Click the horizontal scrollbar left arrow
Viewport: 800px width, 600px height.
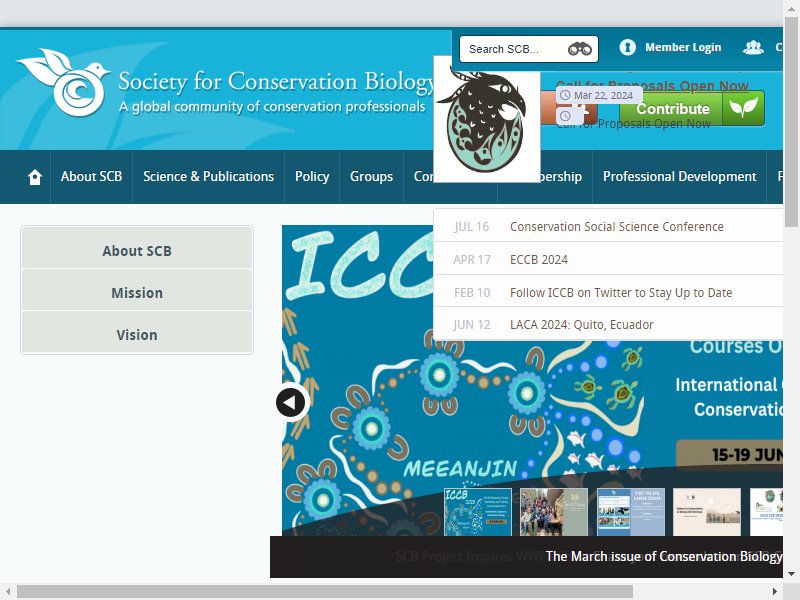[8, 592]
